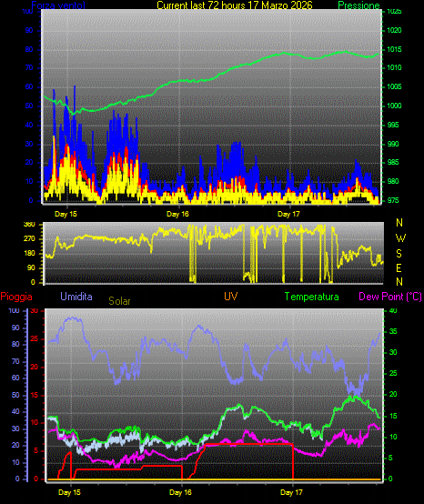Image resolution: width=424 pixels, height=504 pixels.
Task: Click the 'W' wind direction compass label
Action: (x=400, y=238)
